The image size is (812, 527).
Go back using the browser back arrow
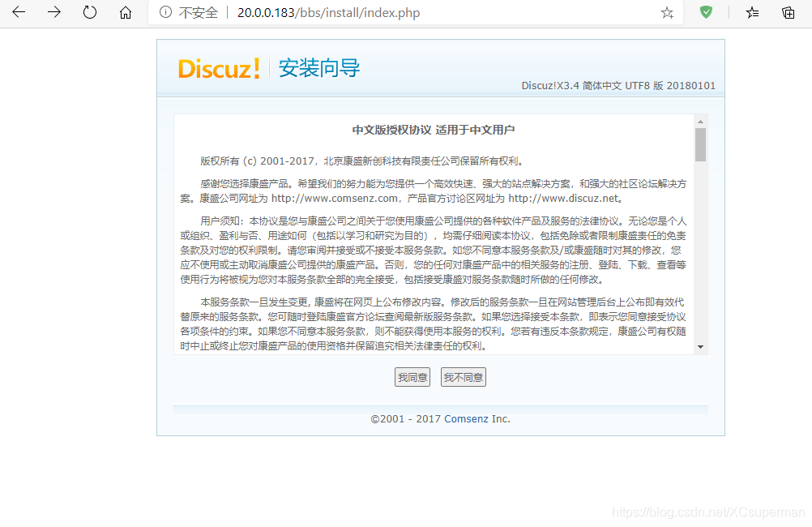[x=19, y=12]
